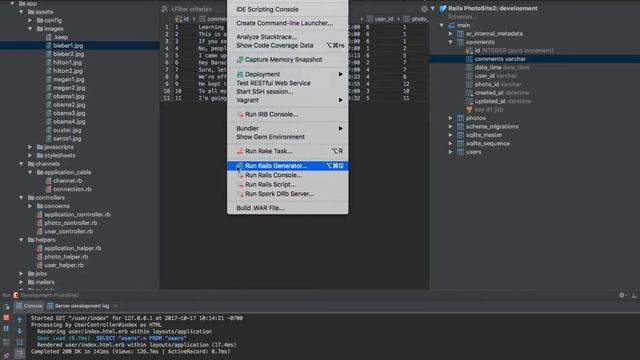Viewport: 640px width, 360px height.
Task: Select user_helper.rb in project tree
Action: [64, 265]
